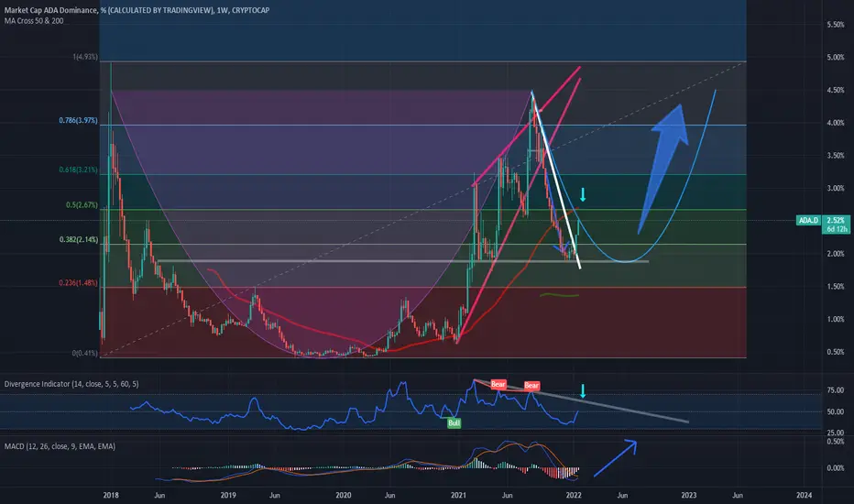Select the ADA.D price tag label
The width and height of the screenshot is (854, 504).
pyautogui.click(x=808, y=220)
